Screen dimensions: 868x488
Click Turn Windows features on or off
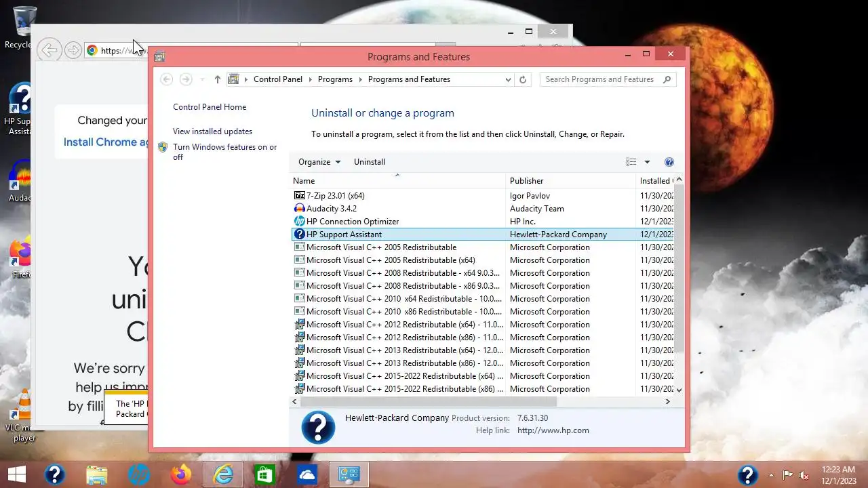[x=225, y=152]
